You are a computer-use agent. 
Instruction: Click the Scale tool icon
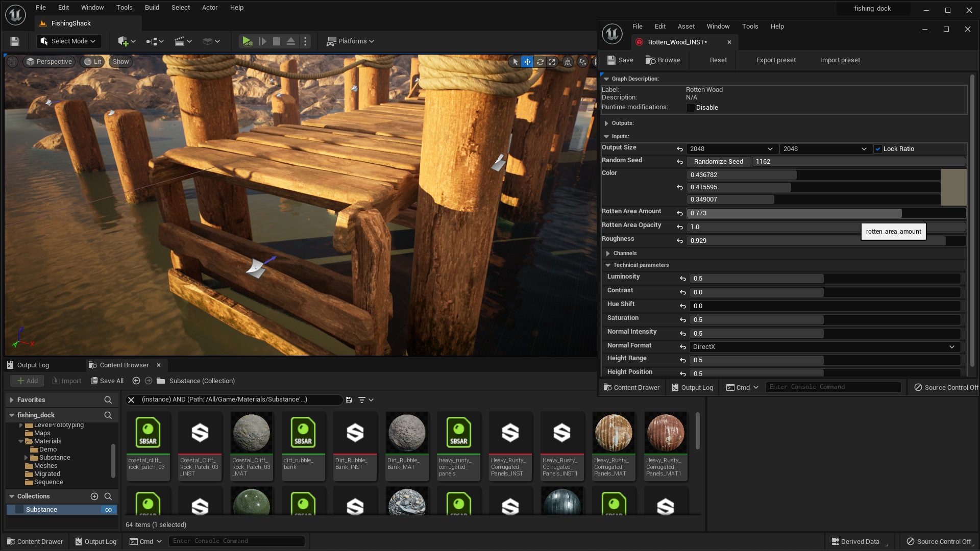pyautogui.click(x=551, y=61)
